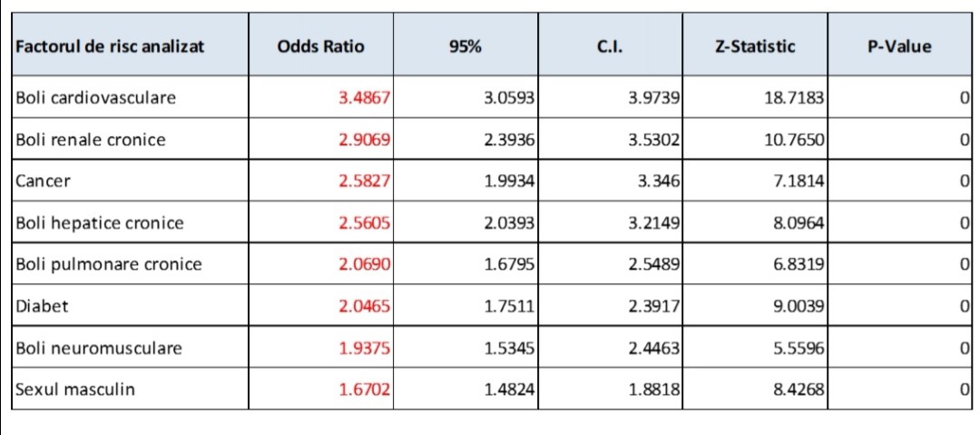The height and width of the screenshot is (435, 980).
Task: Select the "Odds Ratio" column header
Action: click(x=320, y=46)
